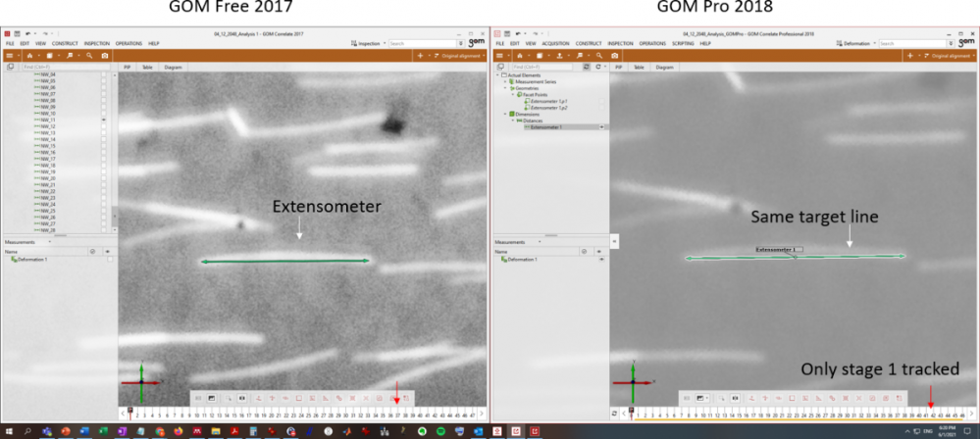Click the cube view icon in GOM Professional 2018

tap(539, 56)
